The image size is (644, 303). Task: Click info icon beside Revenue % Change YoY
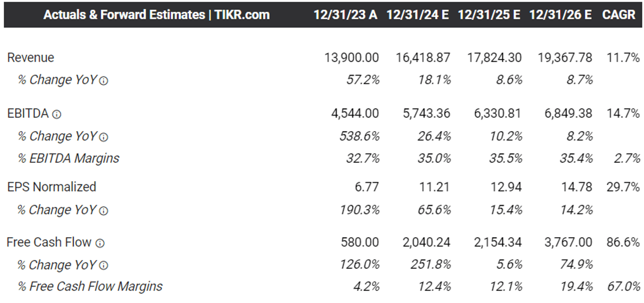(x=103, y=81)
